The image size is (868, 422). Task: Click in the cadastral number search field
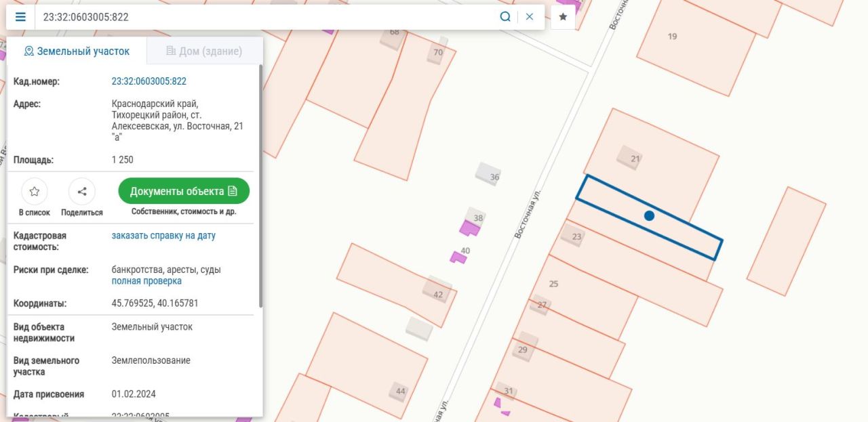264,17
